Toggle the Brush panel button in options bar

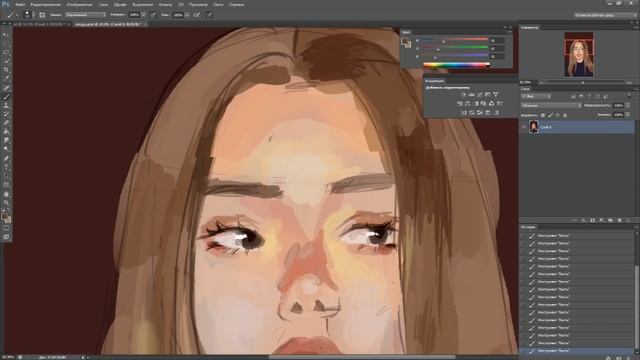42,15
